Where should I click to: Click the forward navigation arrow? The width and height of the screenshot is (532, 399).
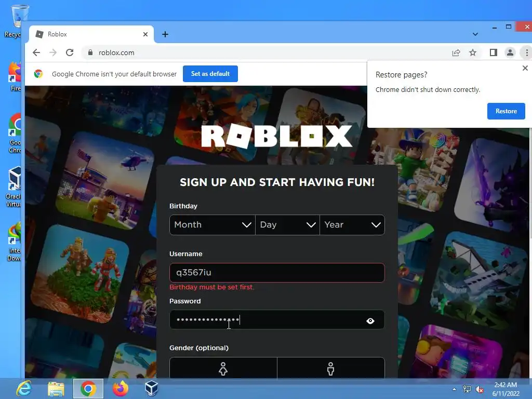[53, 52]
